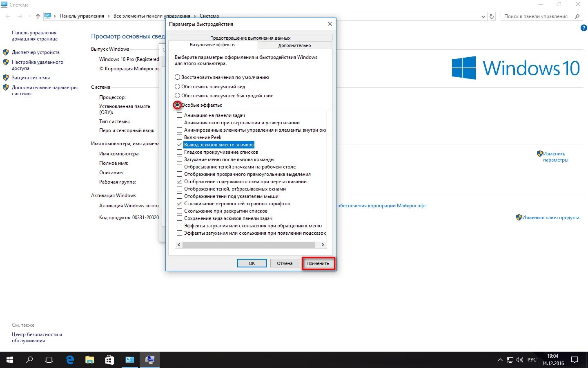Navigate forward in Control Panel window
Viewport: 588px width, 368px height.
(20, 16)
